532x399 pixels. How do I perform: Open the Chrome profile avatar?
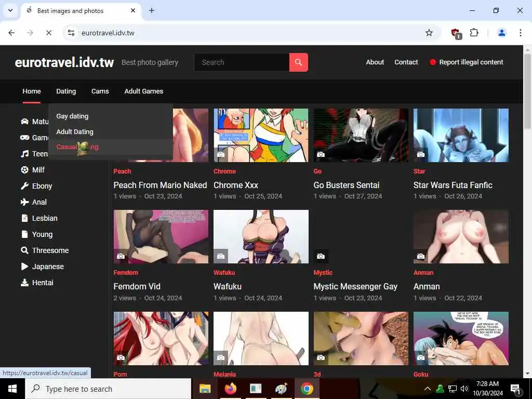[501, 33]
